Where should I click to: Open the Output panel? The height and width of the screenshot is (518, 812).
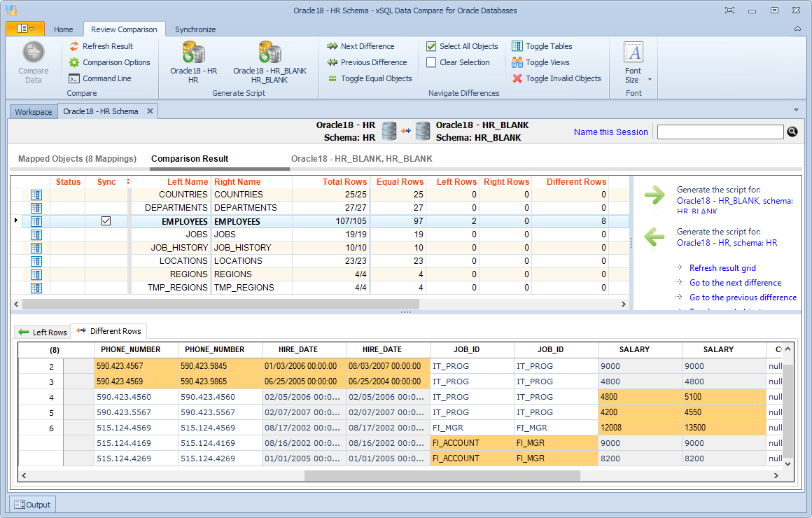tap(34, 504)
